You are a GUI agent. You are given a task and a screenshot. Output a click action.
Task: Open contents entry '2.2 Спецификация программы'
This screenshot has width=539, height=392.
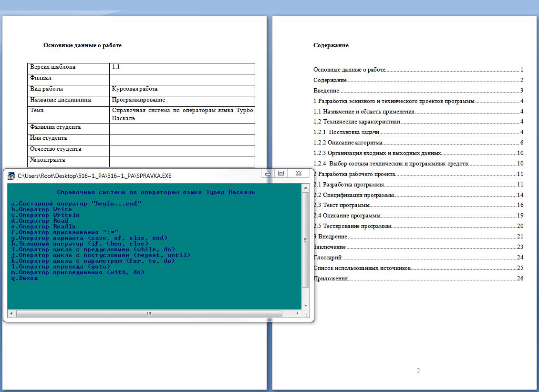419,195
